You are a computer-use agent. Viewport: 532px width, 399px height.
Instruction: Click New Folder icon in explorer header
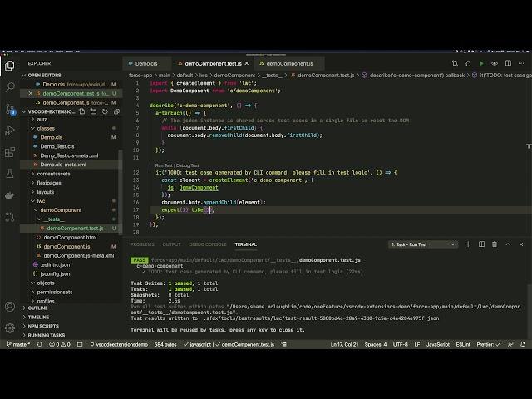94,111
